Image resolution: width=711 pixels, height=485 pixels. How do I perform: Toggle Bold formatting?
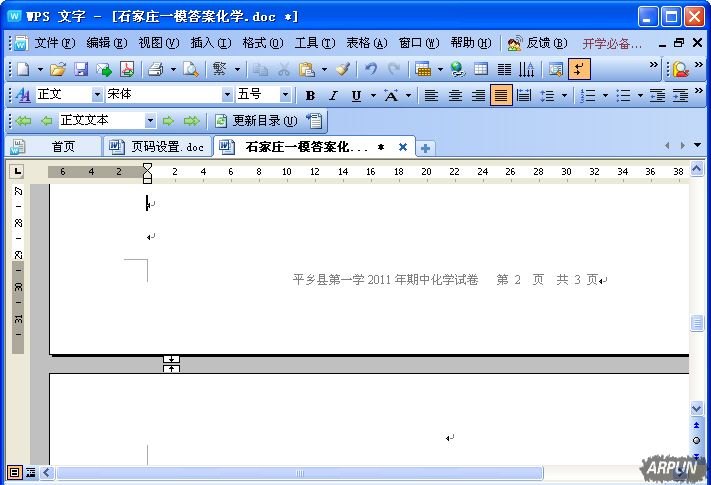pyautogui.click(x=310, y=95)
